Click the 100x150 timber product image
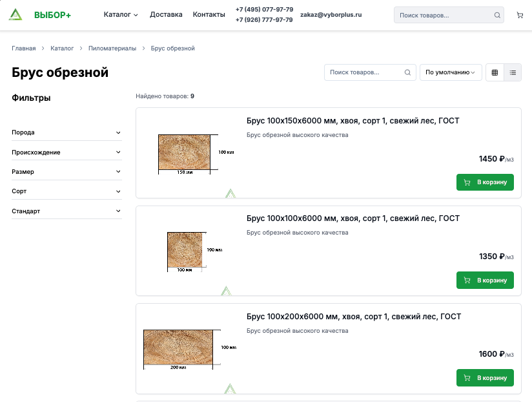532x402 pixels. pos(185,153)
